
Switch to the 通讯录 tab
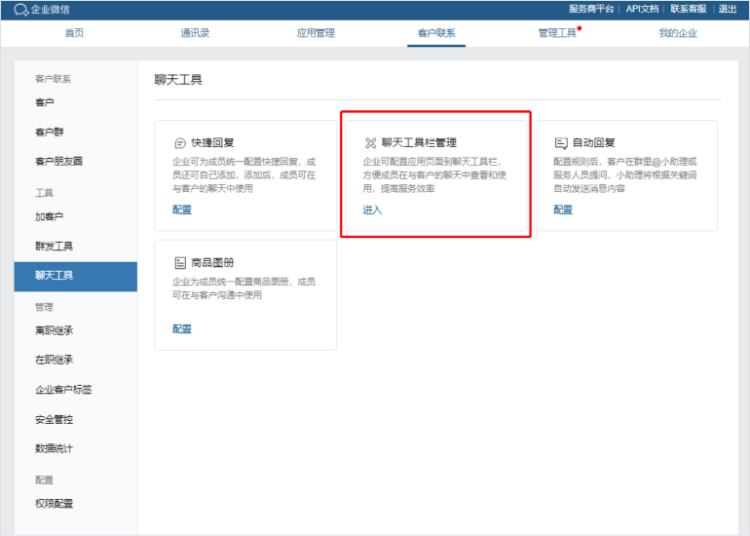(x=195, y=33)
